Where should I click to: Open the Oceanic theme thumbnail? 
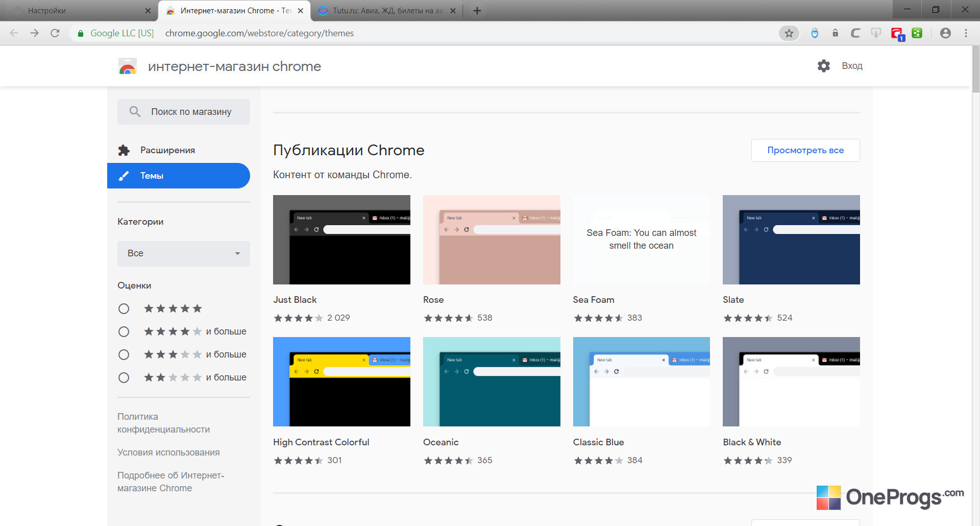tap(492, 381)
